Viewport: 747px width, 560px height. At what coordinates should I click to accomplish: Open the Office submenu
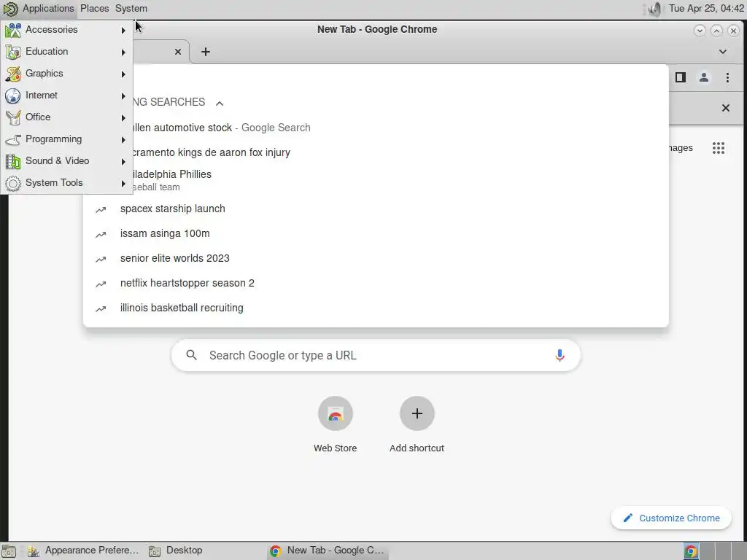(66, 117)
